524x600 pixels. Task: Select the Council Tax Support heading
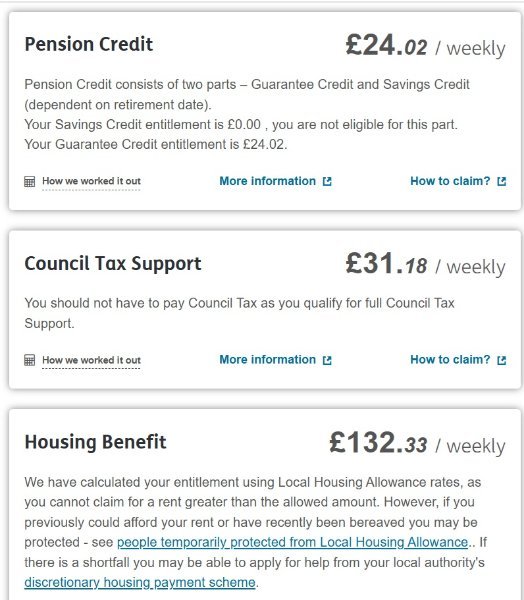(x=113, y=264)
